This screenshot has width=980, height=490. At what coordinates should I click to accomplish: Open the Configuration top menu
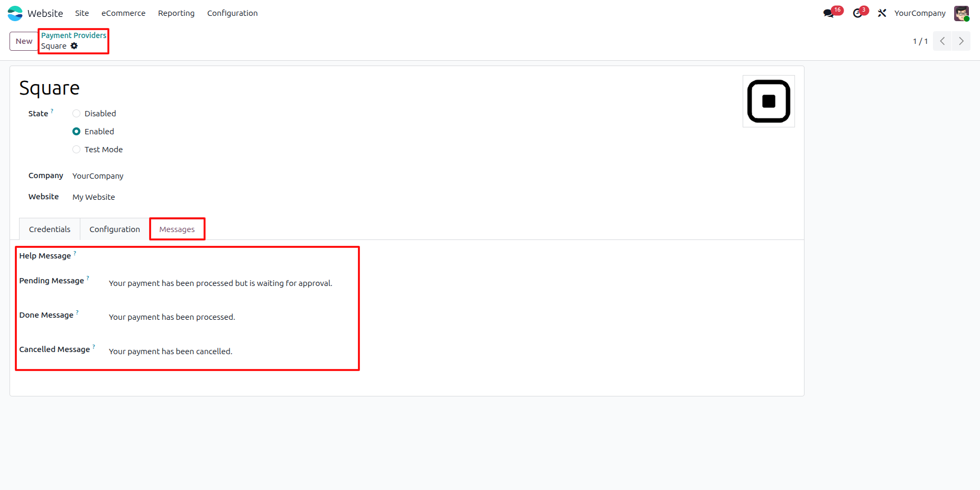point(232,13)
